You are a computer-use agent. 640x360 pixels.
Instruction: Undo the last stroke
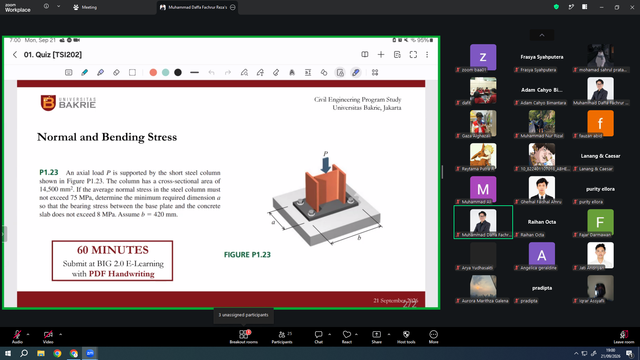[211, 73]
